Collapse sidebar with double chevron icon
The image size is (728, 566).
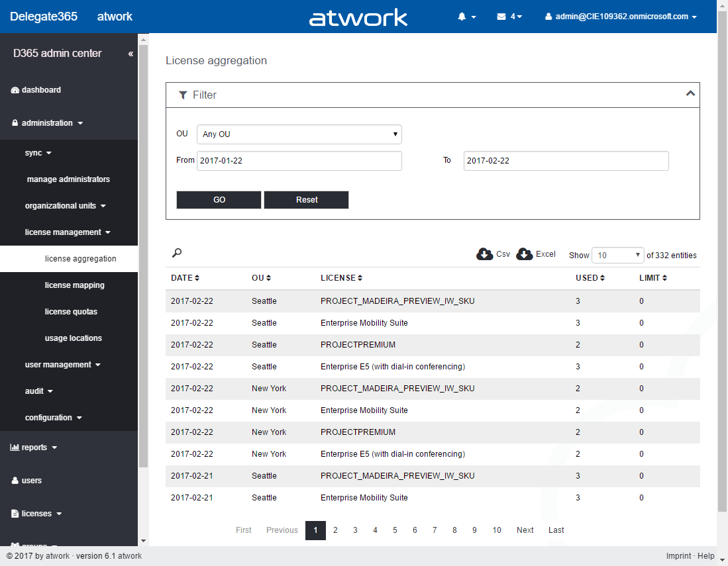(130, 54)
